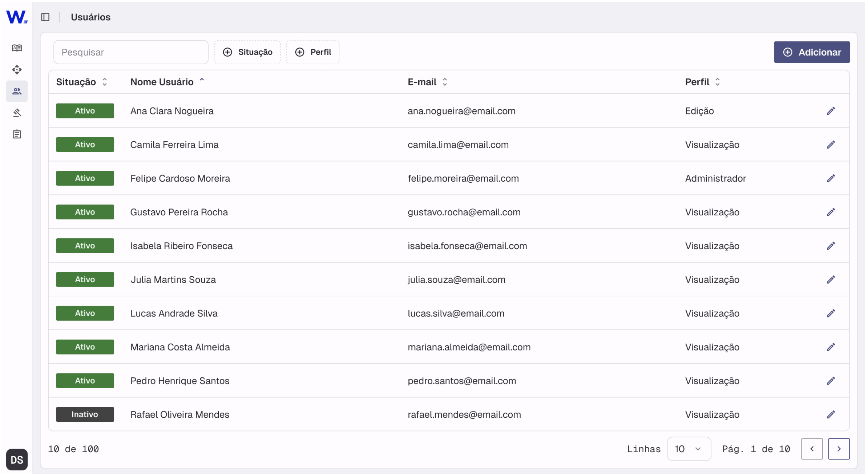Expand the Linhas rows-per-page selector
The image size is (868, 474).
pos(689,449)
